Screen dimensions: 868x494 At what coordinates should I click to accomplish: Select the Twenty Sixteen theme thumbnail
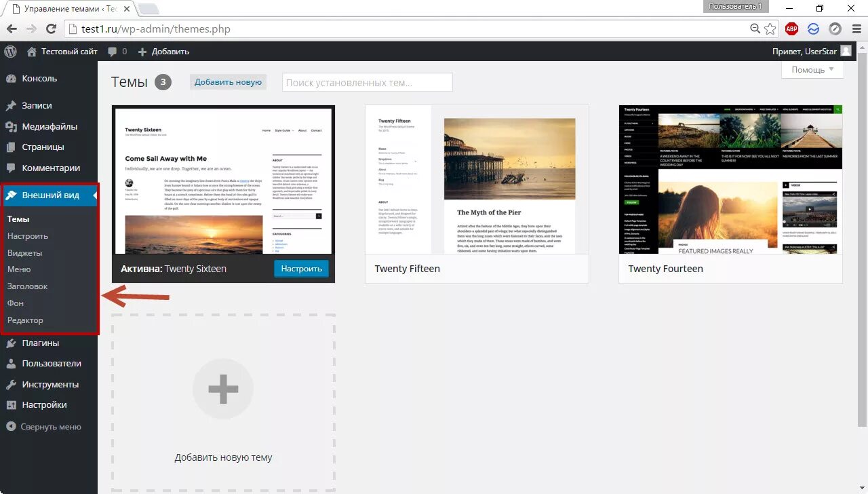[x=223, y=180]
